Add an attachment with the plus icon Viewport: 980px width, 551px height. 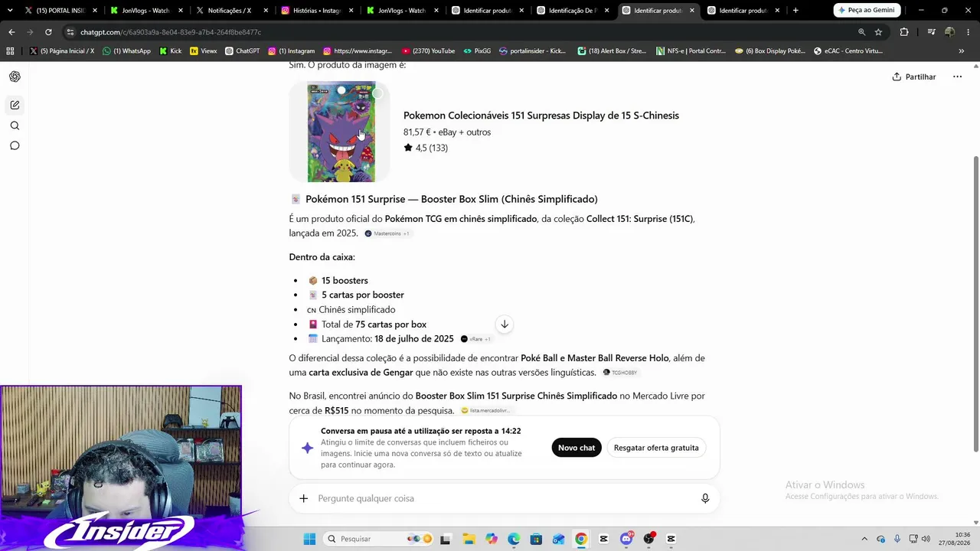pos(304,498)
